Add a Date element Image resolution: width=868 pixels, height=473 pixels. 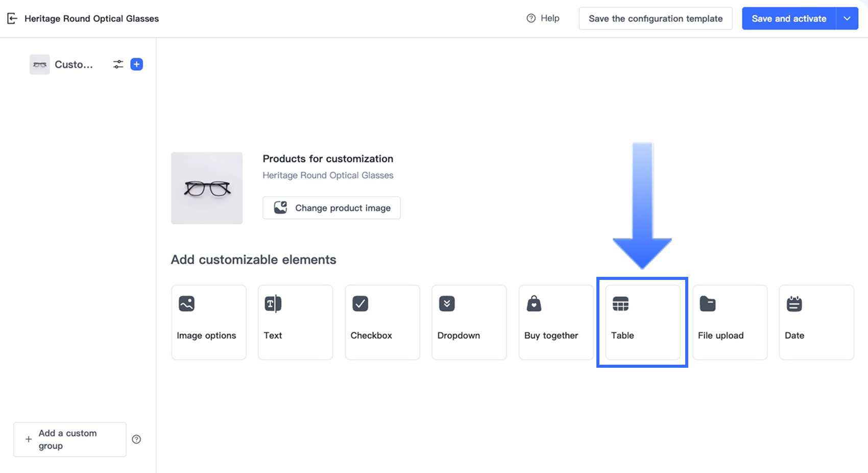tap(816, 322)
